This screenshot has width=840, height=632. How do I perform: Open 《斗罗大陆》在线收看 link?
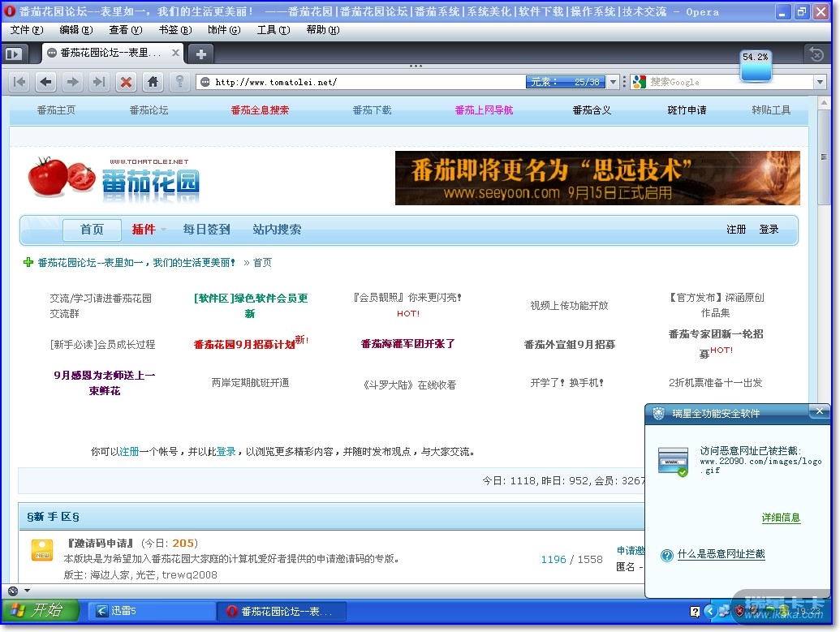409,385
